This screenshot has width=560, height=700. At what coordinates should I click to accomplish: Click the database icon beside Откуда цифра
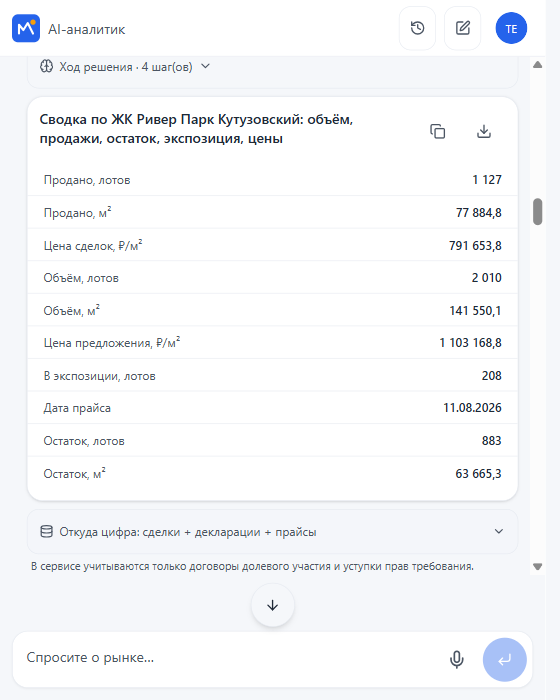[46, 532]
